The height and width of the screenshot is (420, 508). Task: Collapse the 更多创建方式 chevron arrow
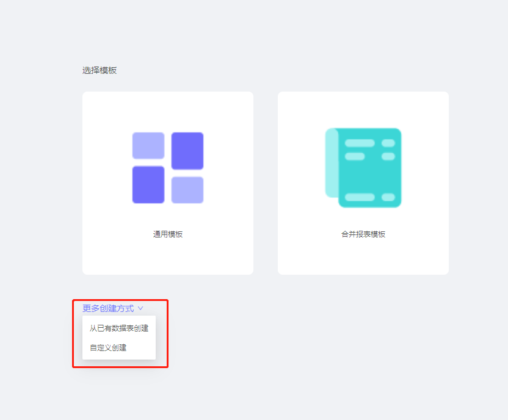(140, 308)
